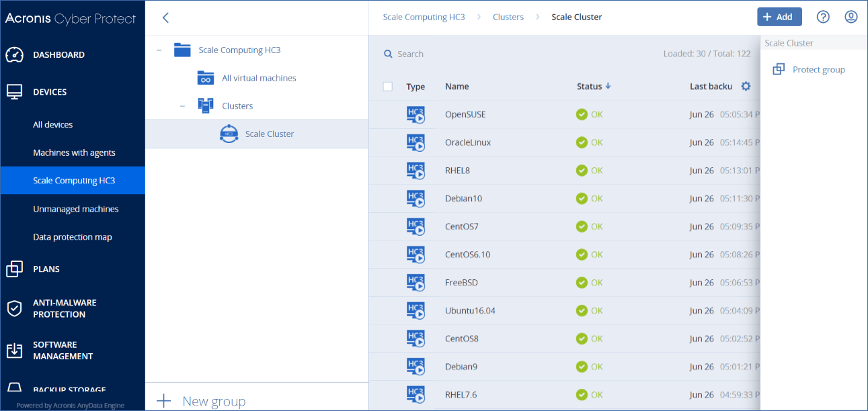
Task: Click the Ubuntu16.04 machine name
Action: click(470, 311)
